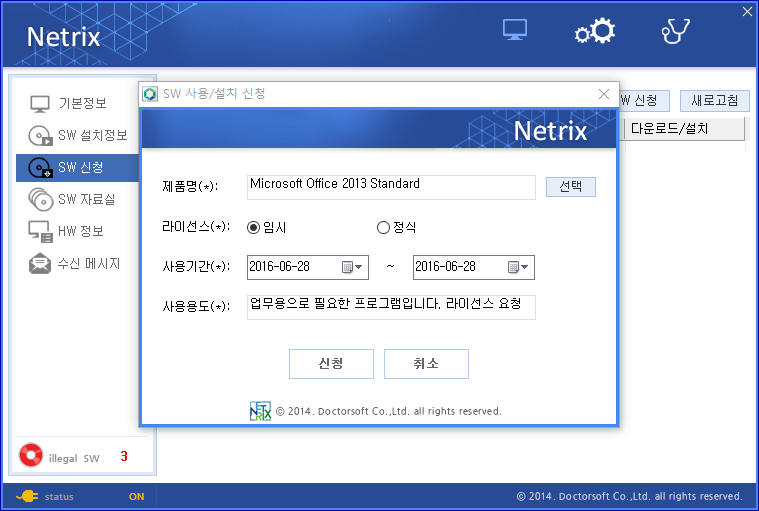Viewport: 759px width, 511px height.
Task: Click the red illegal SW disc icon
Action: click(31, 455)
